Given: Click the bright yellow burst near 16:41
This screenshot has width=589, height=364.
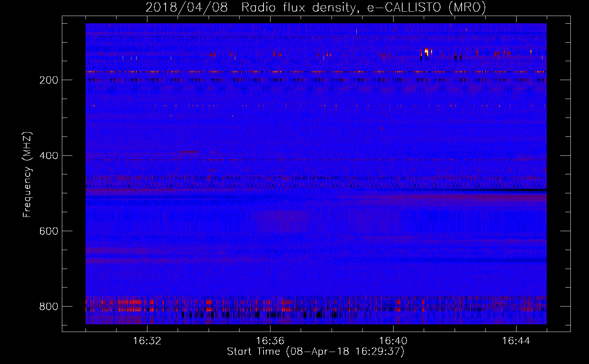Looking at the screenshot, I should 427,52.
